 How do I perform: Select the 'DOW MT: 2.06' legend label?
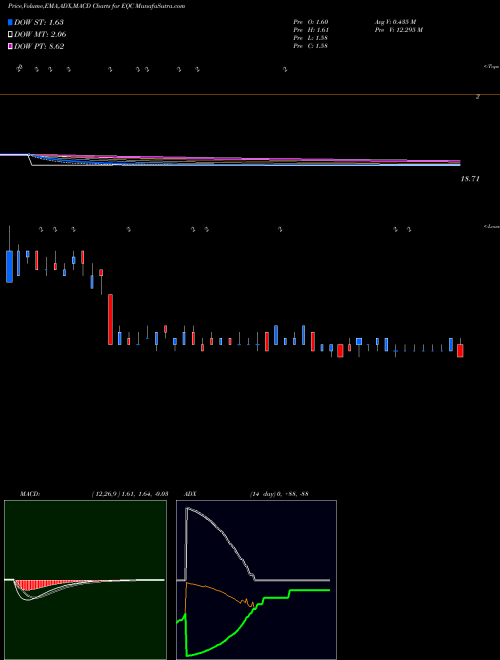[x=40, y=35]
